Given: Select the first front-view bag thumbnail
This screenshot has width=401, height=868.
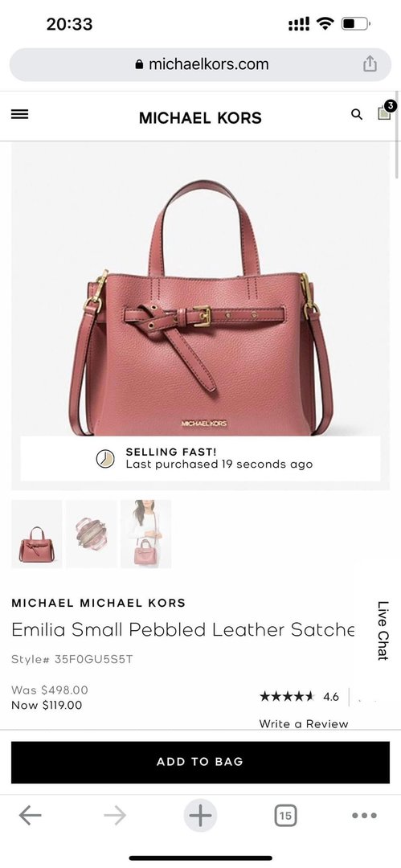Looking at the screenshot, I should pyautogui.click(x=36, y=534).
